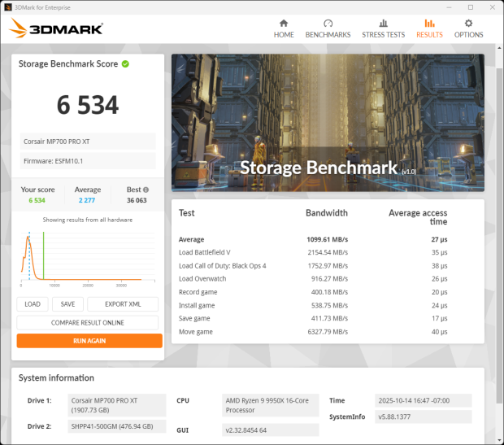This screenshot has height=445, width=504.
Task: Click EXPORT XML button
Action: (123, 304)
